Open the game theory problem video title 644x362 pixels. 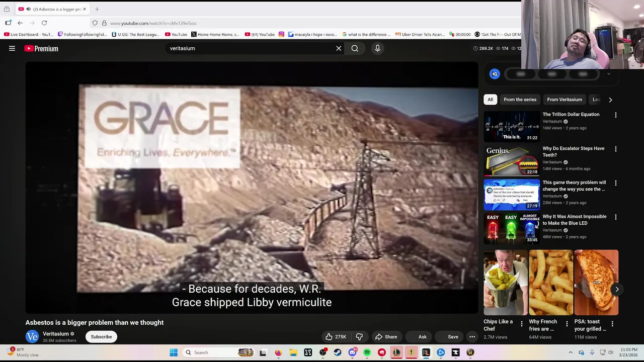click(x=574, y=186)
